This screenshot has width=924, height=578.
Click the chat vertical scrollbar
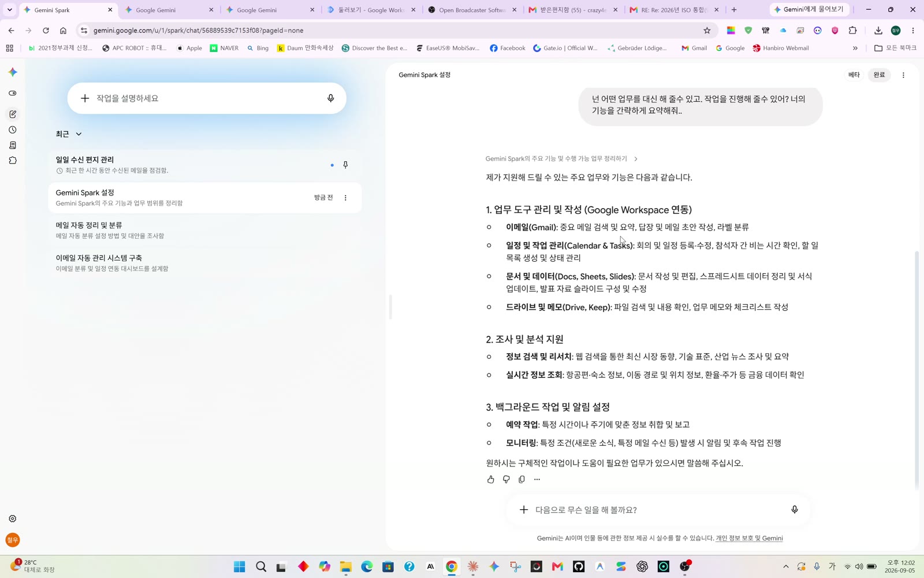tap(917, 370)
